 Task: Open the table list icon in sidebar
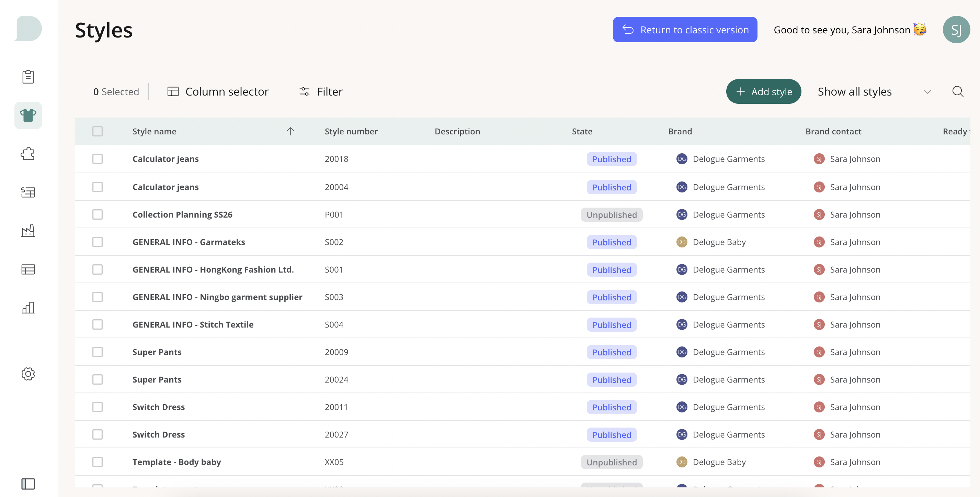click(28, 269)
